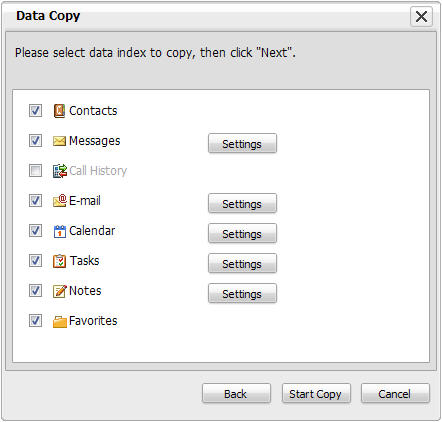Click the Call History arrows icon
The width and height of the screenshot is (442, 422).
pyautogui.click(x=60, y=171)
